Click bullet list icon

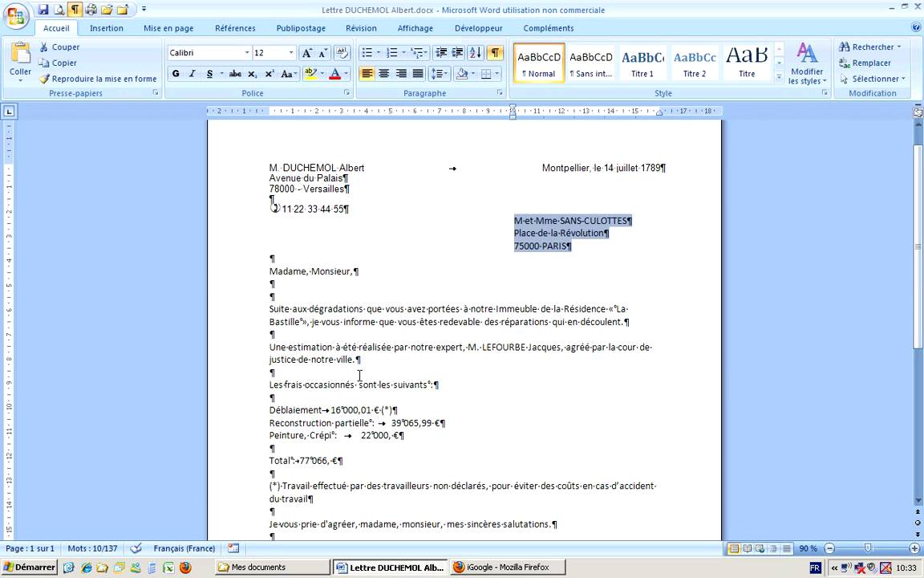[367, 53]
